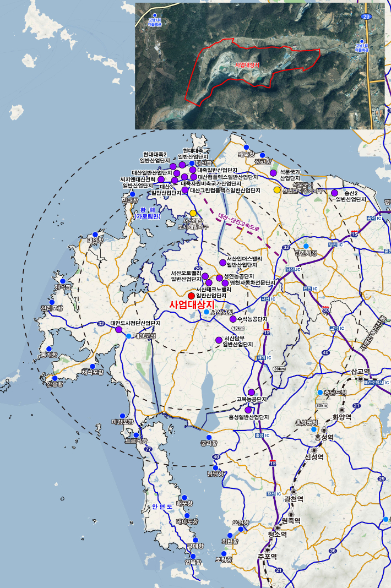Click the 충남도청 light-blue marker
The height and width of the screenshot is (588, 391).
(x=320, y=392)
